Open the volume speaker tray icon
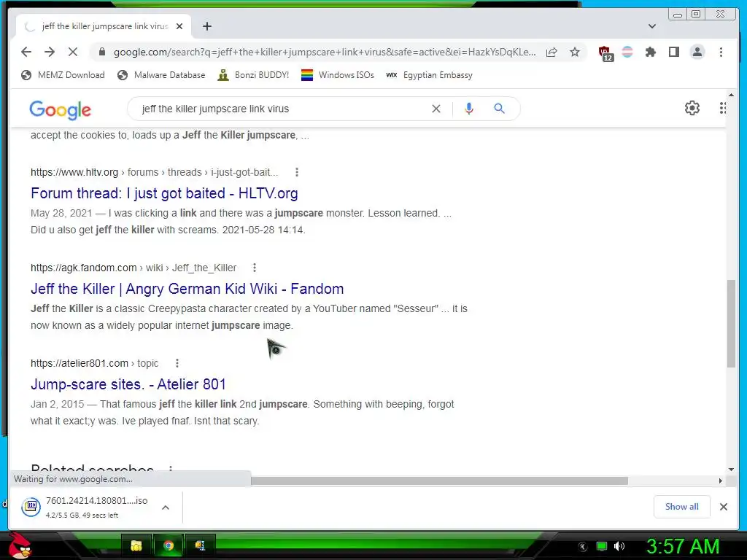Image resolution: width=747 pixels, height=560 pixels. 619,546
